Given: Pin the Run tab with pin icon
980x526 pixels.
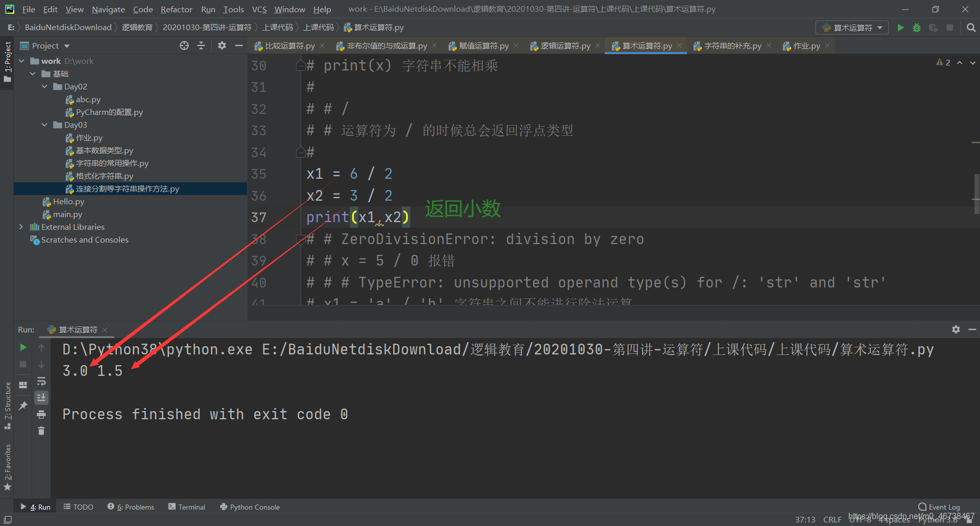Looking at the screenshot, I should pos(23,406).
